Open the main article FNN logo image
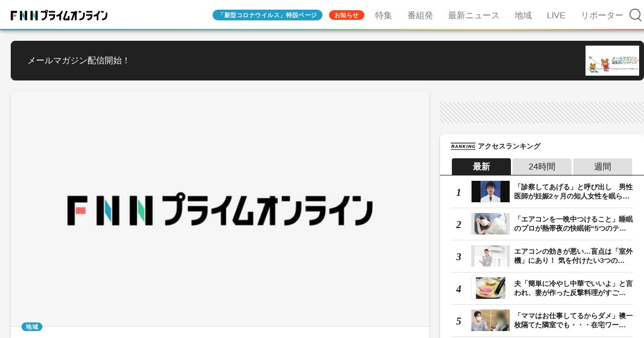Viewport: 644px width, 338px height. tap(220, 209)
